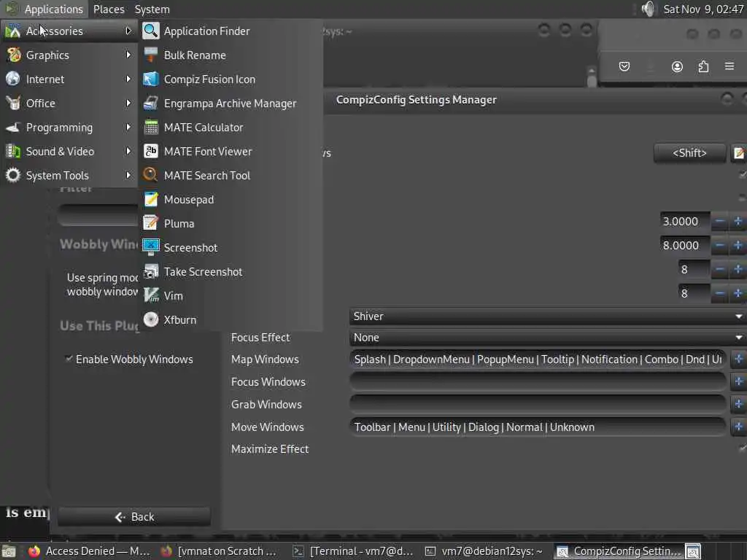Expand the Office submenu

(x=69, y=104)
